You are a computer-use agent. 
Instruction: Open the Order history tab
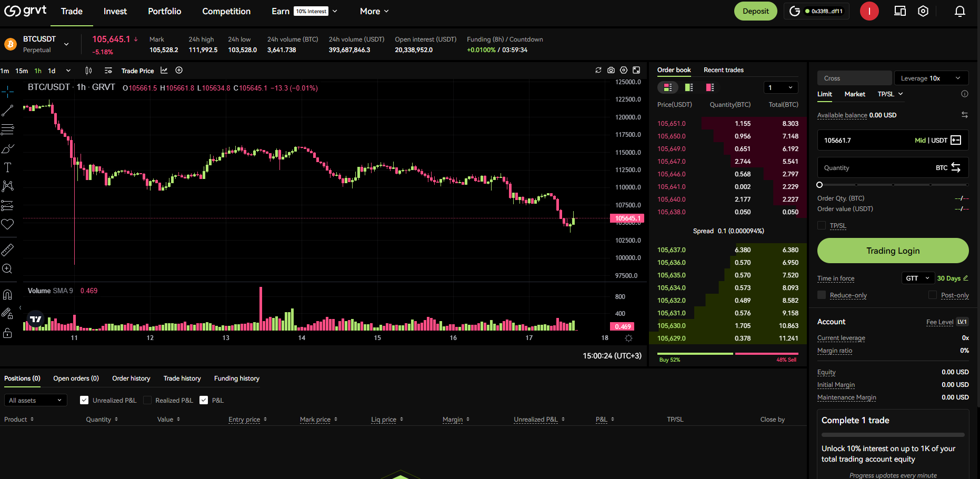click(x=131, y=378)
